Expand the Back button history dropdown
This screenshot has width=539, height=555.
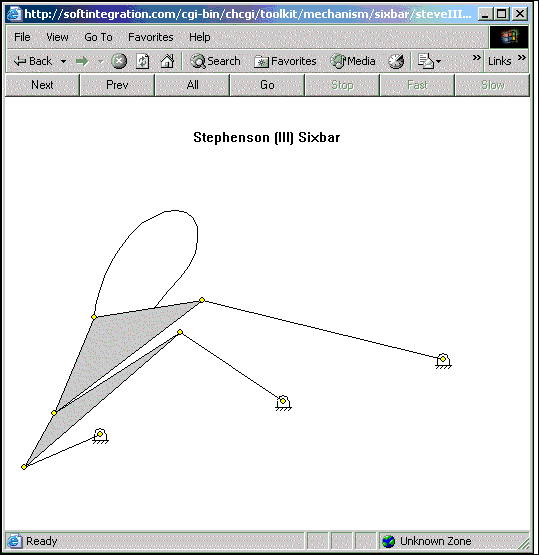pos(63,62)
